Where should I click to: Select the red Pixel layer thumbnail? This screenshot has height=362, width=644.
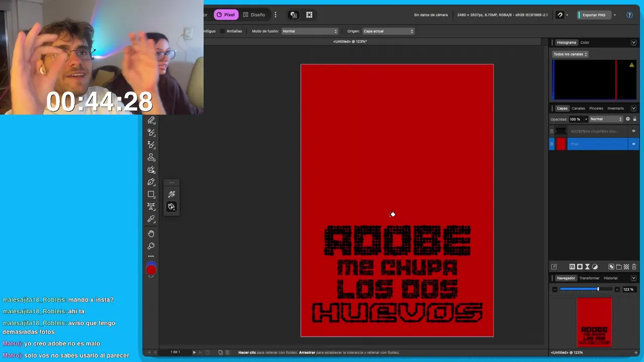561,144
